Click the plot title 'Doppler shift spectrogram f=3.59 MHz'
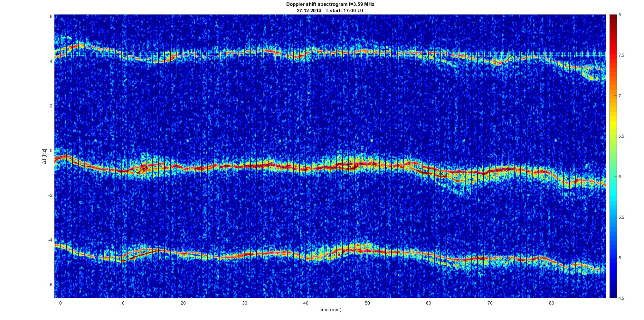 (x=330, y=5)
